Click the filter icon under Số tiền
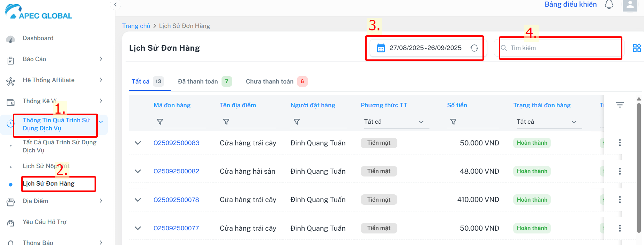This screenshot has width=644, height=245. (x=453, y=122)
